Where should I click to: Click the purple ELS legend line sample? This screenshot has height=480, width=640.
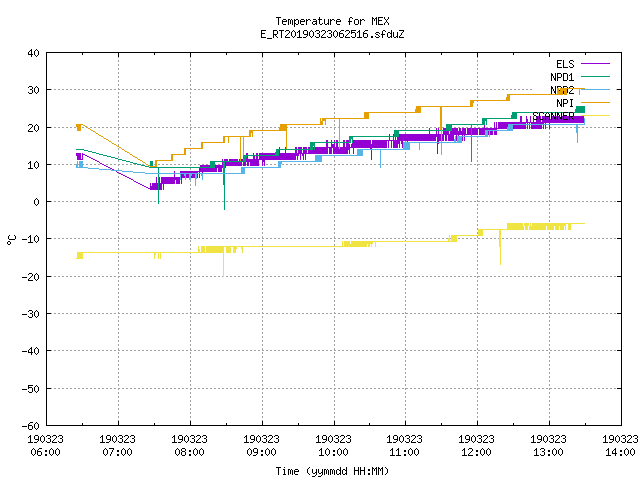click(x=595, y=64)
